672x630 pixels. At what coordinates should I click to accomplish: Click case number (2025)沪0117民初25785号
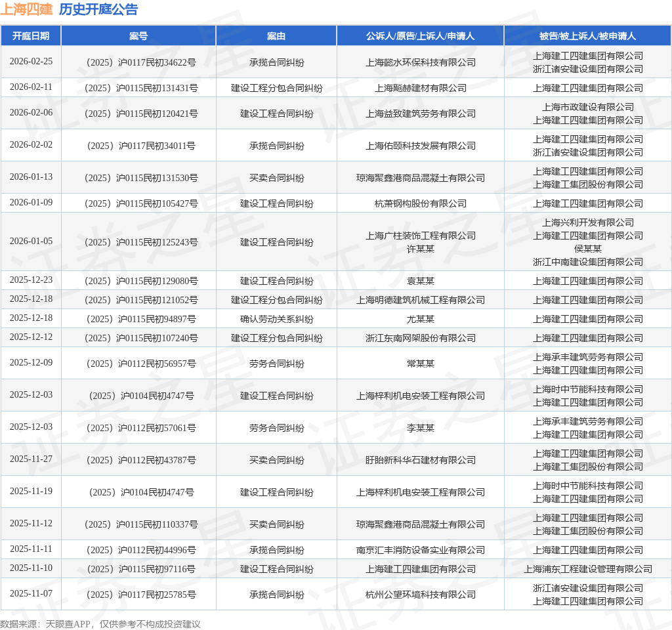(141, 595)
